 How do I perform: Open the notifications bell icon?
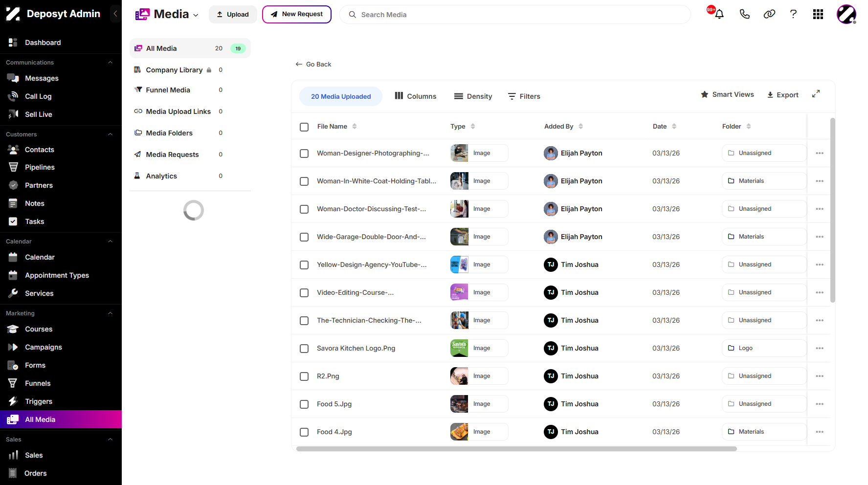719,14
